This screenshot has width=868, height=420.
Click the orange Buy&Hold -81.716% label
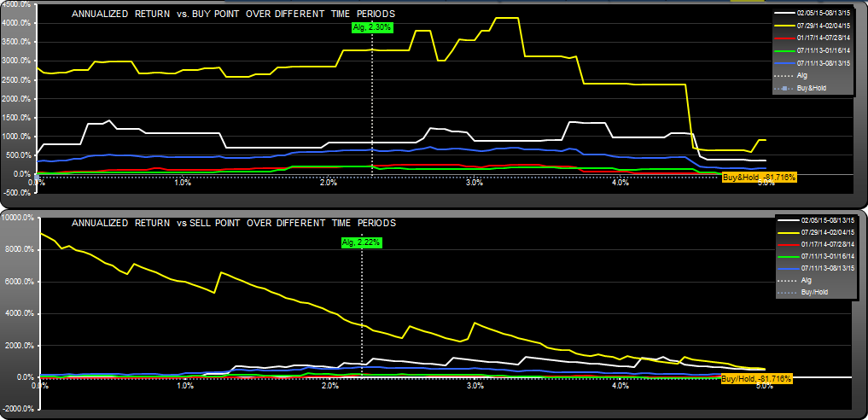point(760,177)
